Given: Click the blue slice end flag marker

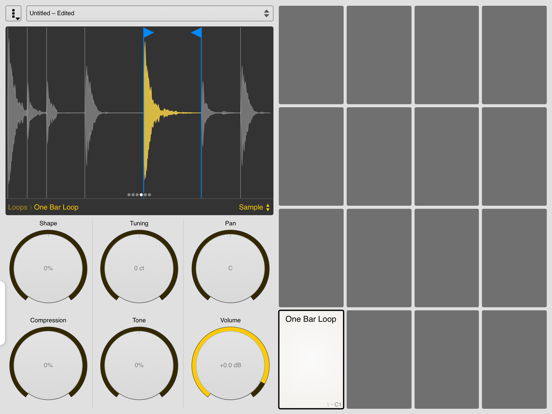Looking at the screenshot, I should tap(196, 33).
